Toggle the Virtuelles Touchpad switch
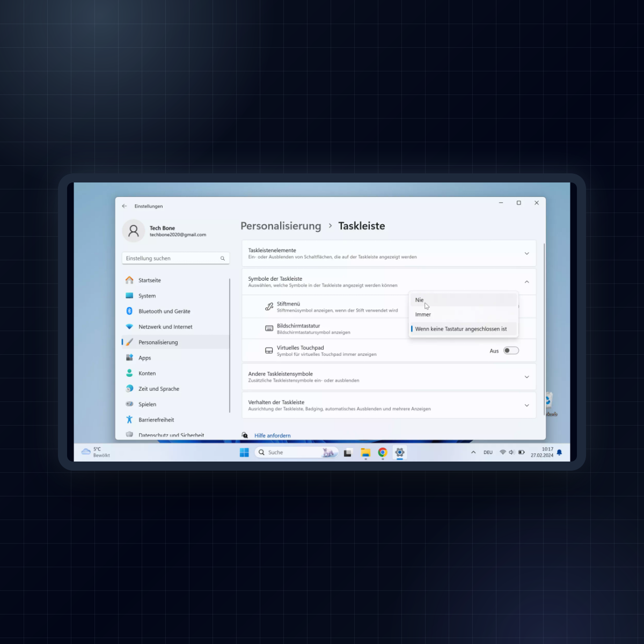 511,351
